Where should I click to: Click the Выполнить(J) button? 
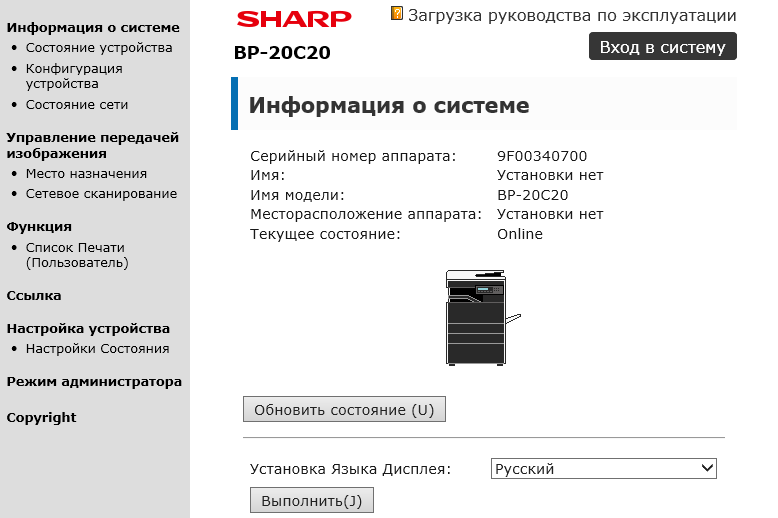click(312, 501)
